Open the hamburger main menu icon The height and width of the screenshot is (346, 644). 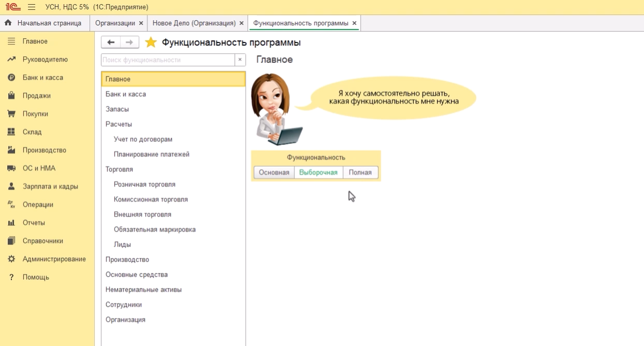32,7
